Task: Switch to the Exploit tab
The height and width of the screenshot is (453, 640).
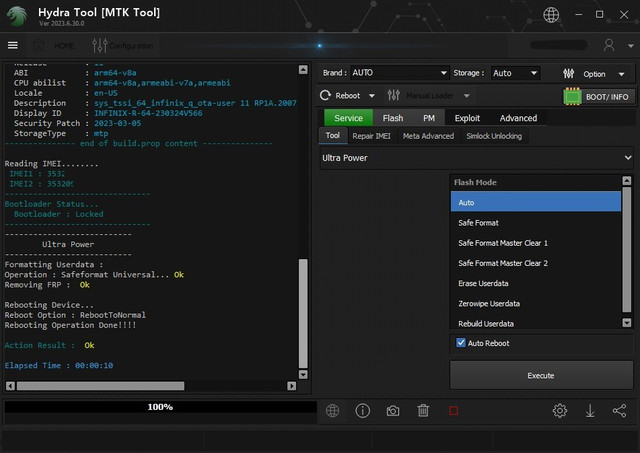Action: [x=467, y=118]
